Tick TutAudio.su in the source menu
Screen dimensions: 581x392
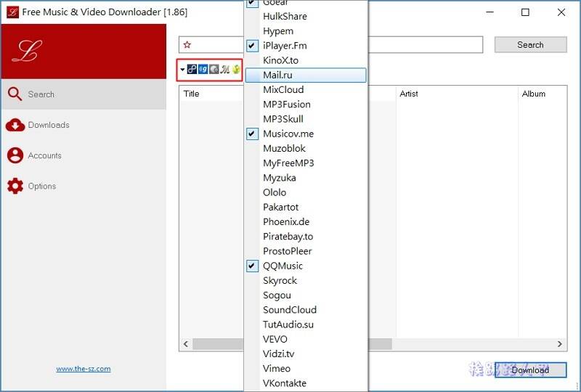306,324
